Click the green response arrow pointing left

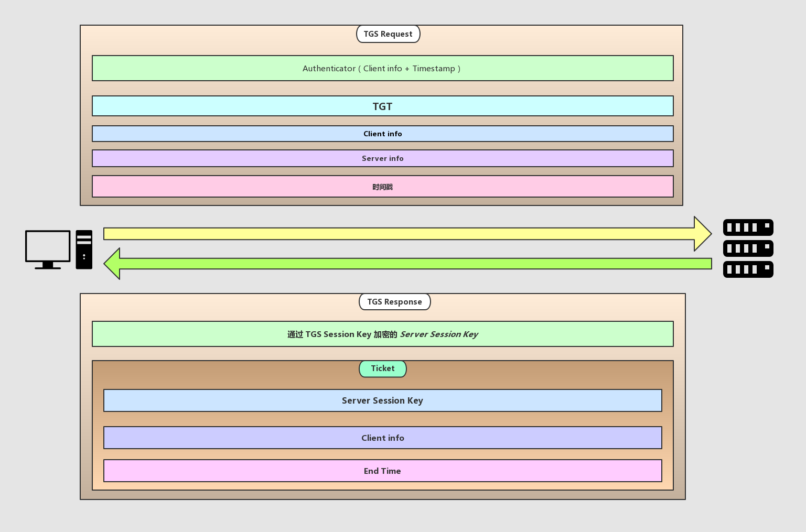click(409, 264)
